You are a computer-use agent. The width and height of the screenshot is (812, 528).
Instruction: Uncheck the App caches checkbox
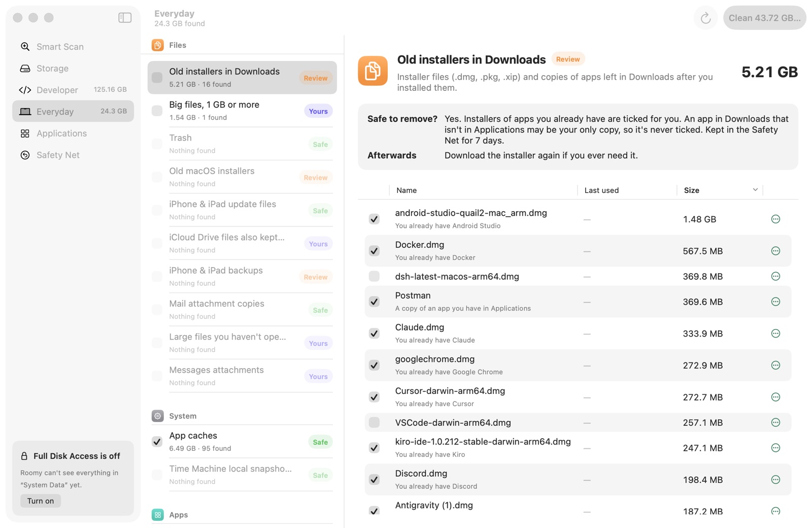point(157,442)
